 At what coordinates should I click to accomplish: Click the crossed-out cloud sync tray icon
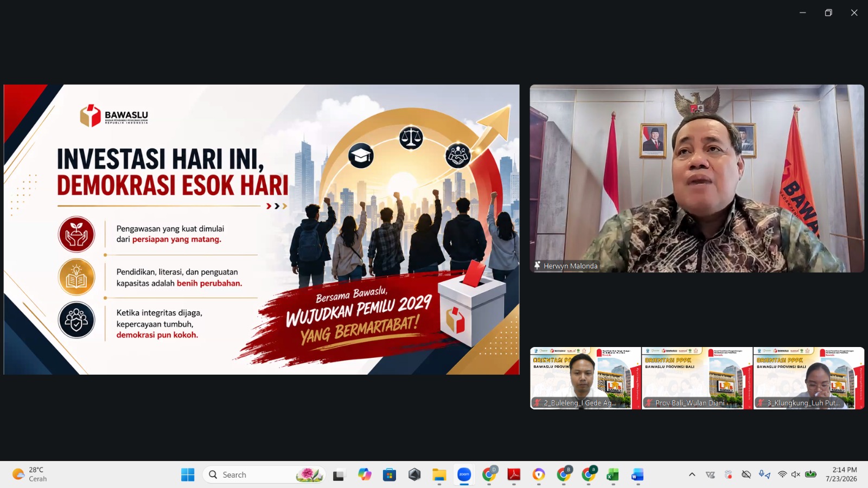coord(746,474)
